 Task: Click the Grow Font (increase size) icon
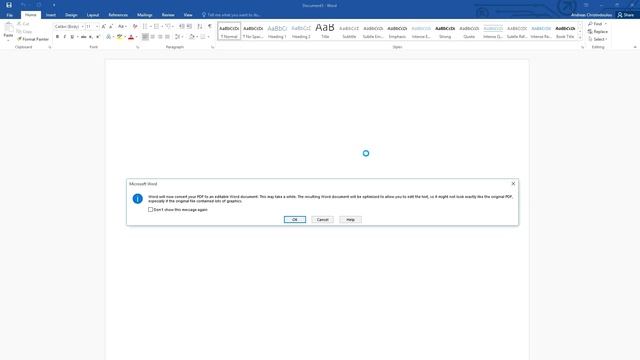[x=104, y=27]
